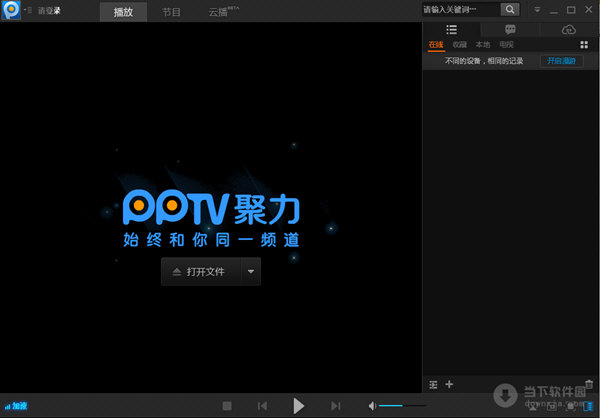600x418 pixels.
Task: Switch to the 节目 tab
Action: [x=171, y=12]
